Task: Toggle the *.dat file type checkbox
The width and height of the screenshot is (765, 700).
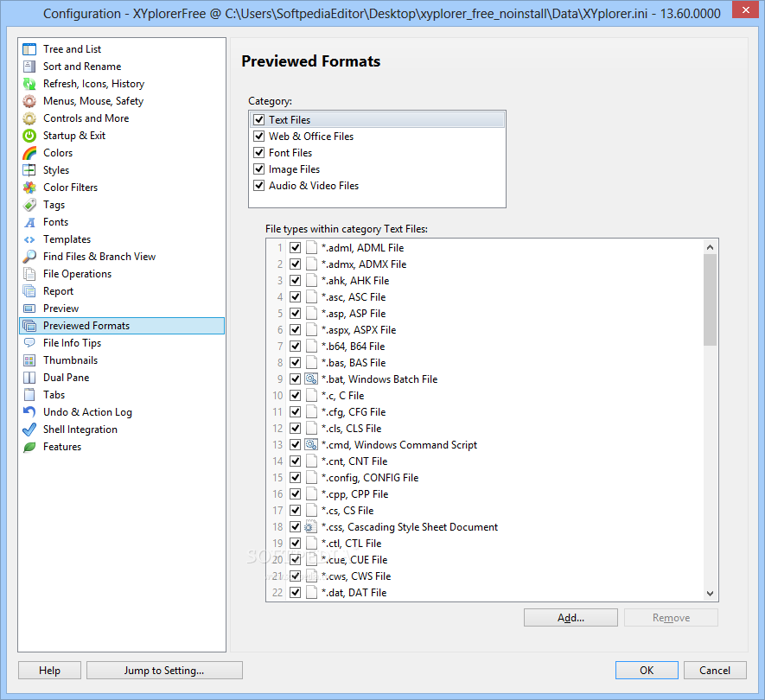Action: click(295, 593)
